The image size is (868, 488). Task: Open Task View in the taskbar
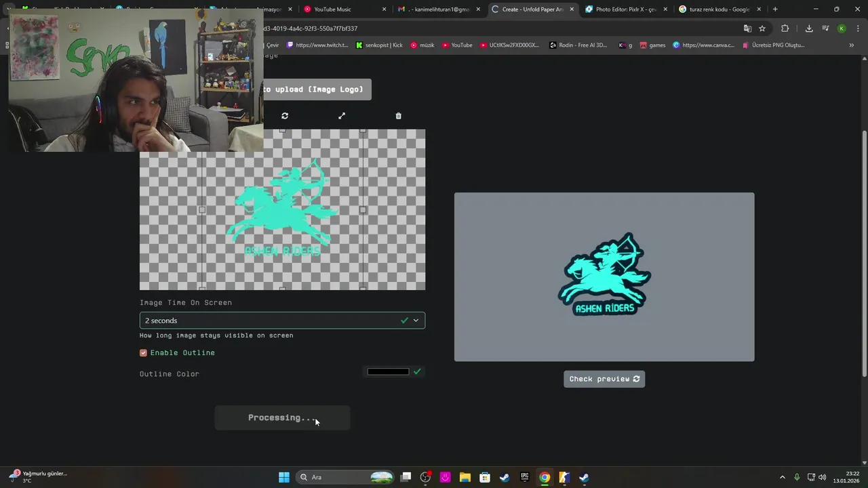point(406,477)
